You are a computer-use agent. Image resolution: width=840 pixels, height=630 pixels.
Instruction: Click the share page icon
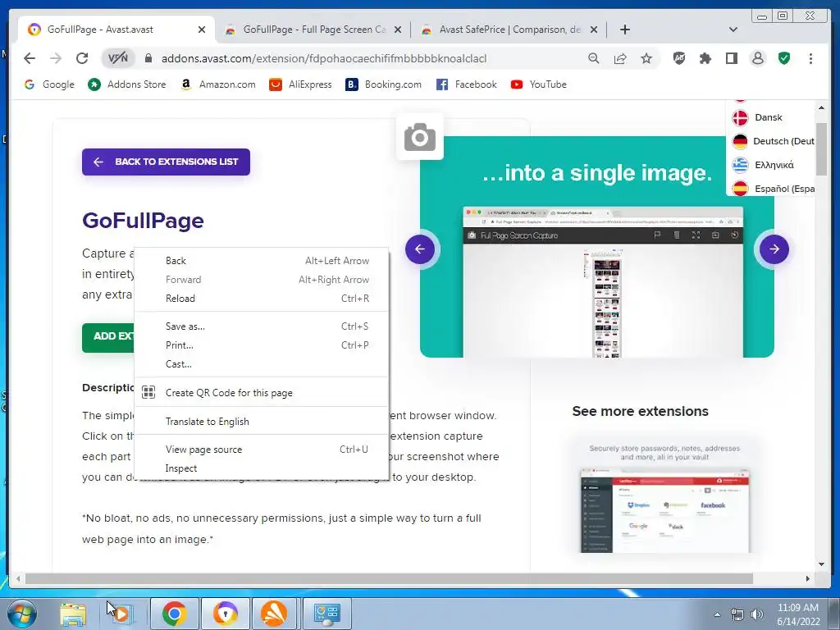620,58
